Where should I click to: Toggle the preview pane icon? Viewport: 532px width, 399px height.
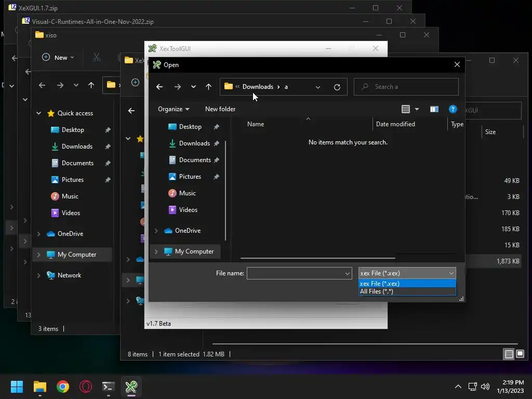(x=434, y=109)
